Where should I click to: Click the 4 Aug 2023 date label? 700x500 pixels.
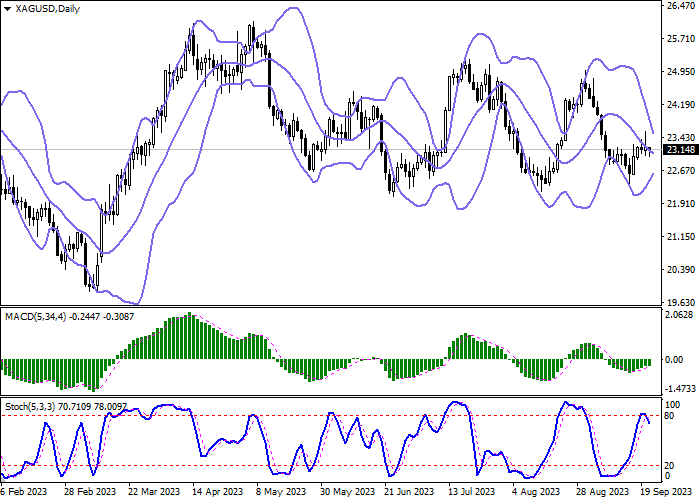click(x=536, y=492)
